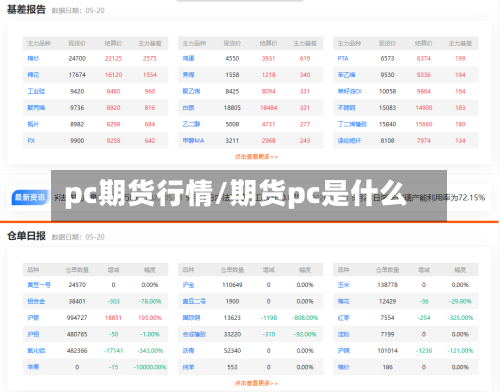This screenshot has width=500, height=392.
Task: Select settlement price 6374 in PTA row
Action: [x=424, y=58]
